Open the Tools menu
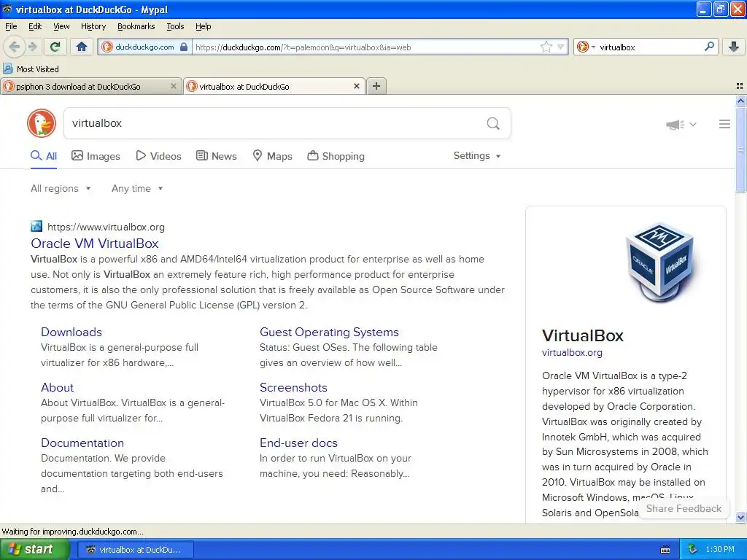 175,26
